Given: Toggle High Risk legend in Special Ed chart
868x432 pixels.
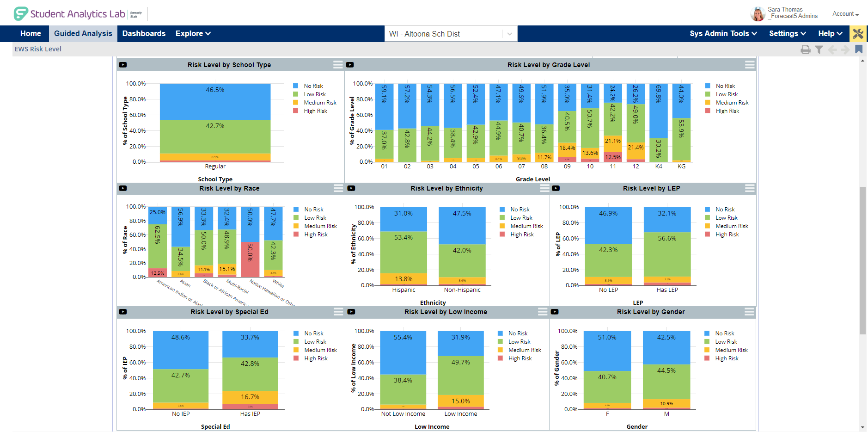Looking at the screenshot, I should coord(311,358).
